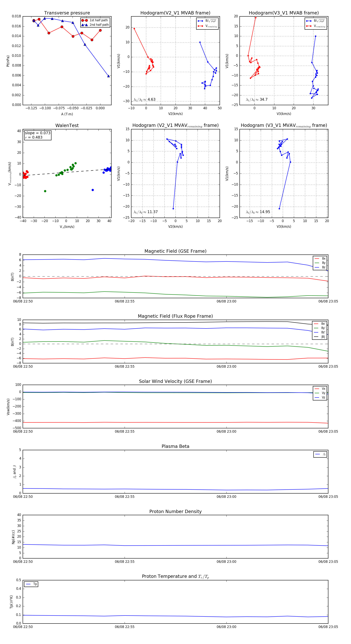351x644 pixels.
Task: Select the "Bx'" legend entry in flux rope plot
Action: point(320,324)
